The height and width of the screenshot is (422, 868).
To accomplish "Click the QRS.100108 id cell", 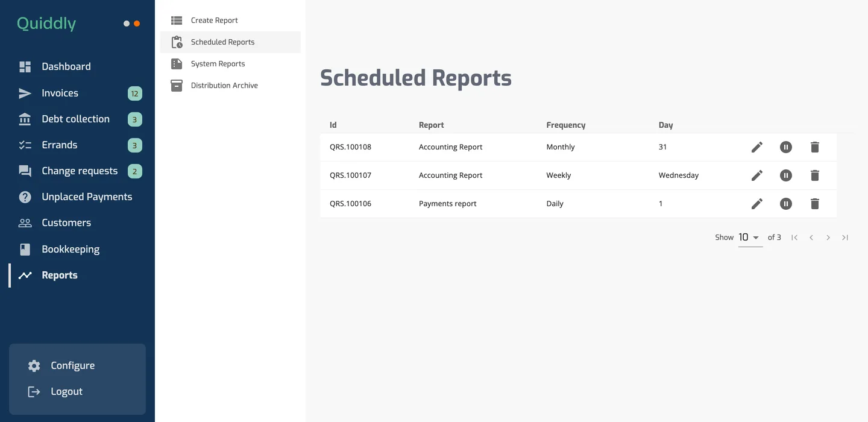I will (x=351, y=147).
